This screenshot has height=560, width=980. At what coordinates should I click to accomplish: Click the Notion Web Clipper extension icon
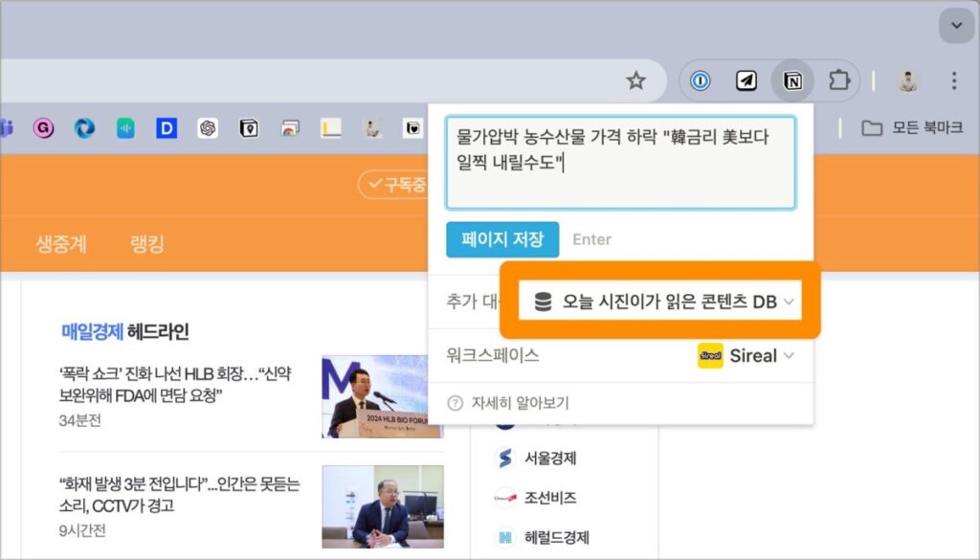792,81
